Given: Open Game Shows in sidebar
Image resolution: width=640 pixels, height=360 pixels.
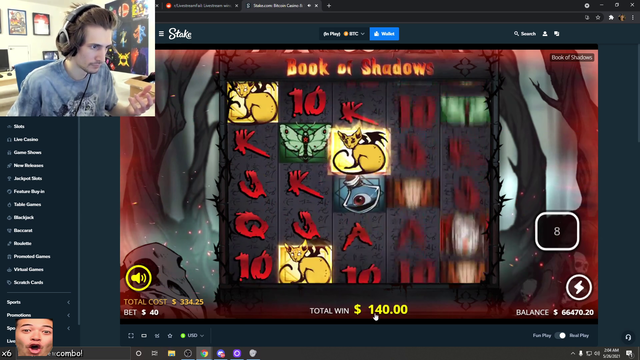Looking at the screenshot, I should [x=27, y=153].
